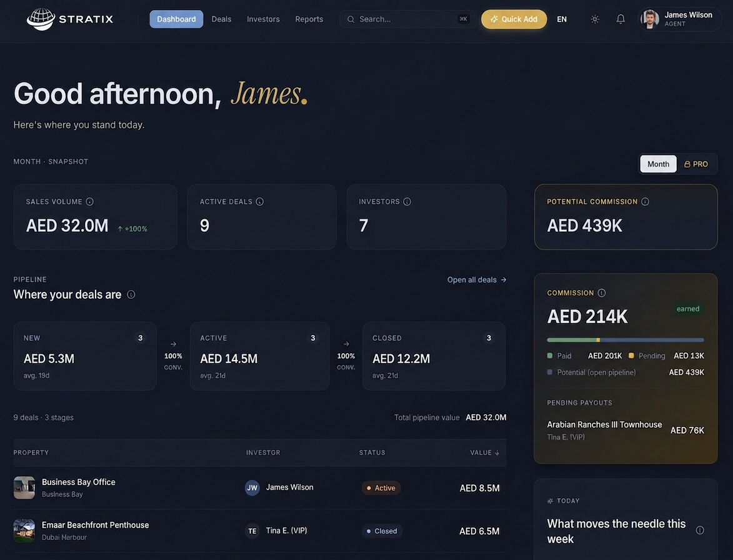Click the +100% sales growth indicator
733x560 pixels.
pos(132,229)
